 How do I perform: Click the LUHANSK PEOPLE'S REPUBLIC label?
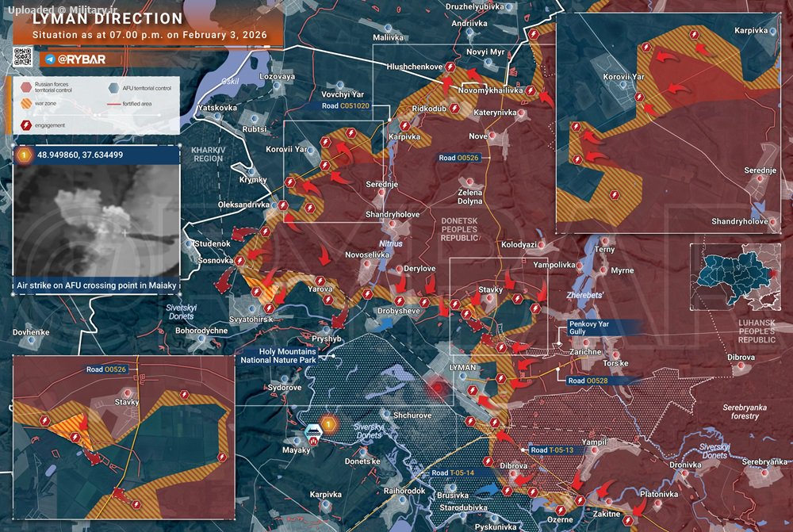click(757, 331)
